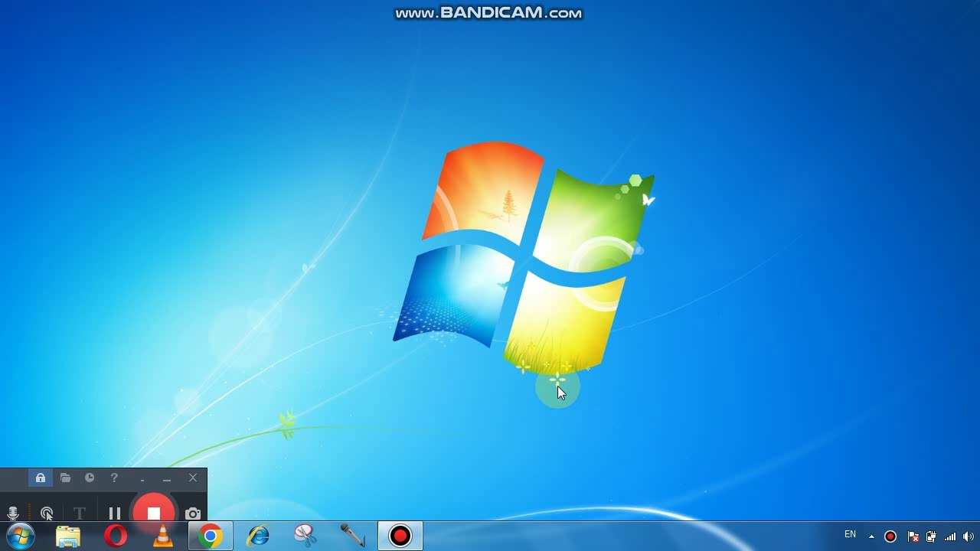Open the Snipping Tool from the taskbar
Screen dimensions: 980x551
point(305,536)
